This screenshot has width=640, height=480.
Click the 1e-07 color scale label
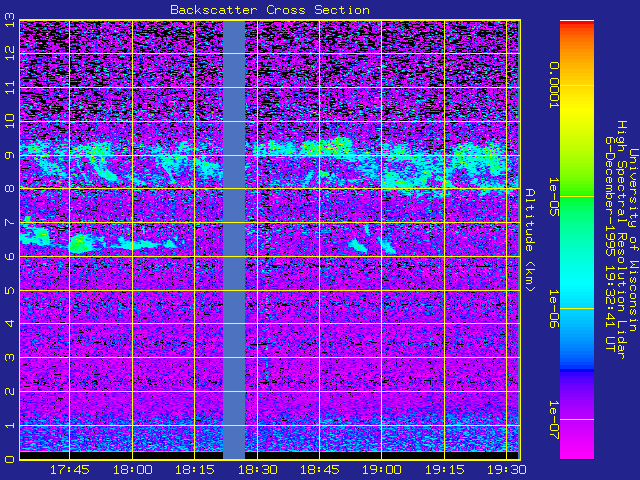[x=553, y=420]
